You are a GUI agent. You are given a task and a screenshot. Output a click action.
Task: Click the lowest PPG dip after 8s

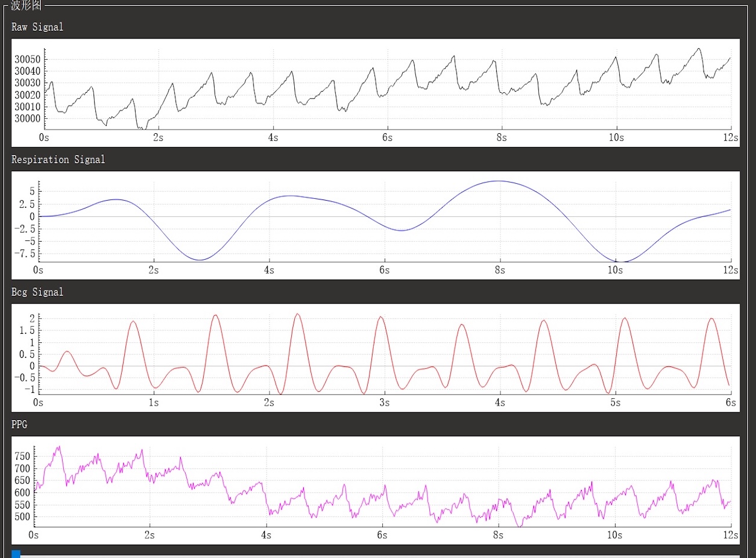(520, 525)
